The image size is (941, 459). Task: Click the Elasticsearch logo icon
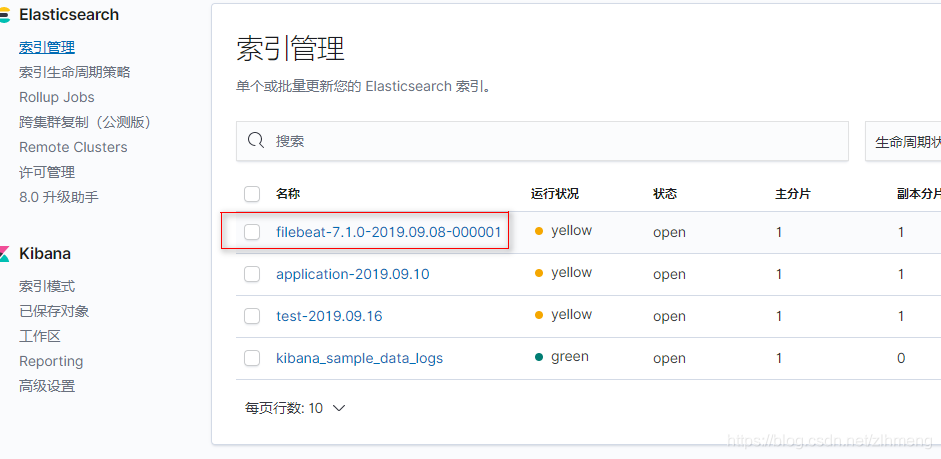click(5, 15)
